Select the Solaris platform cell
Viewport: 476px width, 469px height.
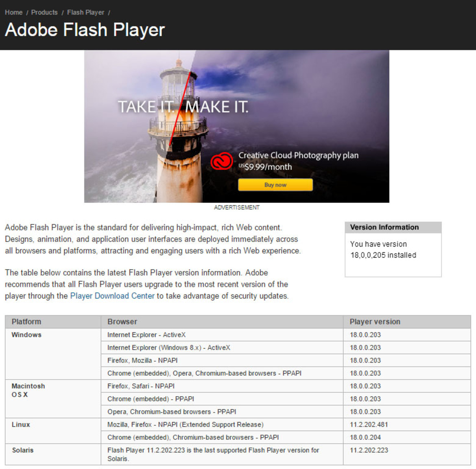click(53, 454)
